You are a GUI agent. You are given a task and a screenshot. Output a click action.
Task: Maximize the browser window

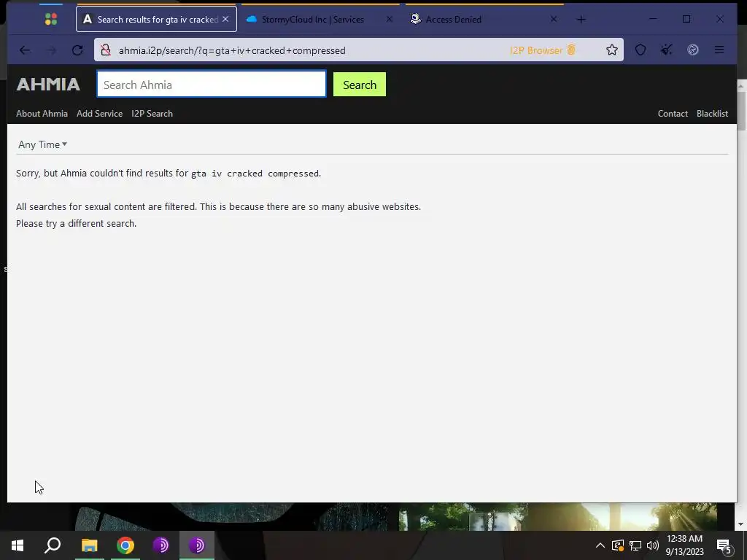point(686,19)
